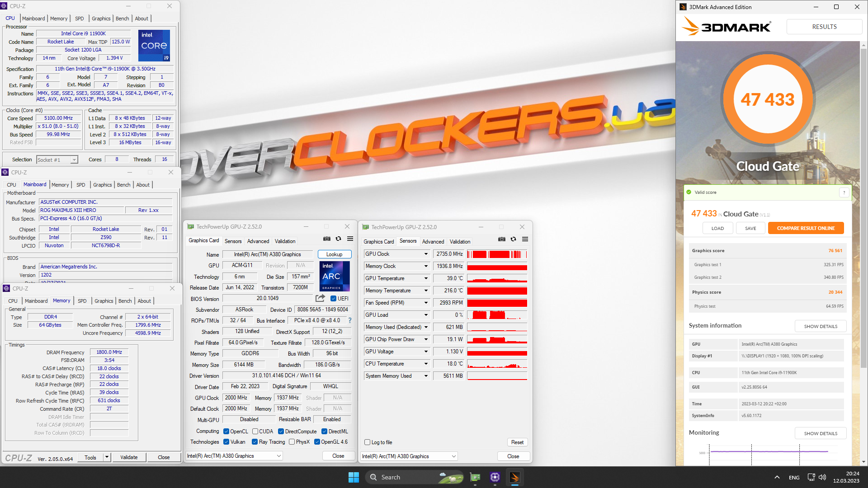Click Reset button in GPU-Z Sensors
Viewport: 868px width, 488px height.
(517, 442)
